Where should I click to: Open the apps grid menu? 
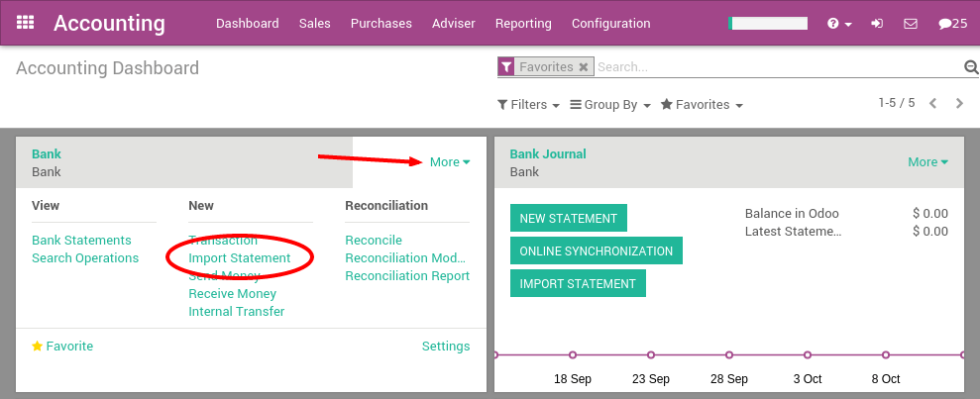click(26, 23)
